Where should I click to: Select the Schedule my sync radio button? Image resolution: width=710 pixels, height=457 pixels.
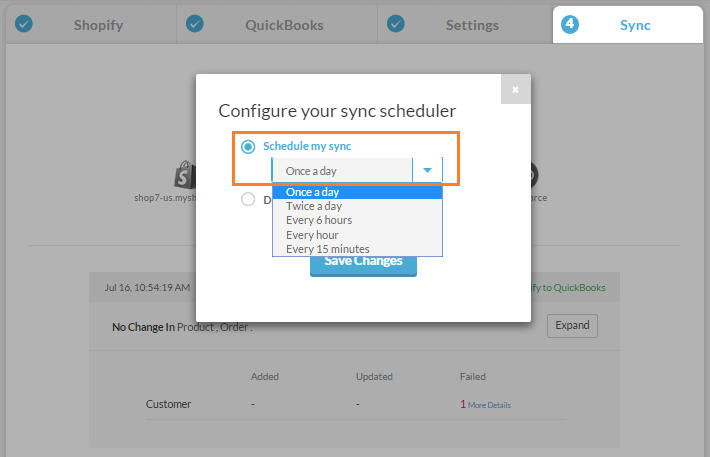[248, 146]
